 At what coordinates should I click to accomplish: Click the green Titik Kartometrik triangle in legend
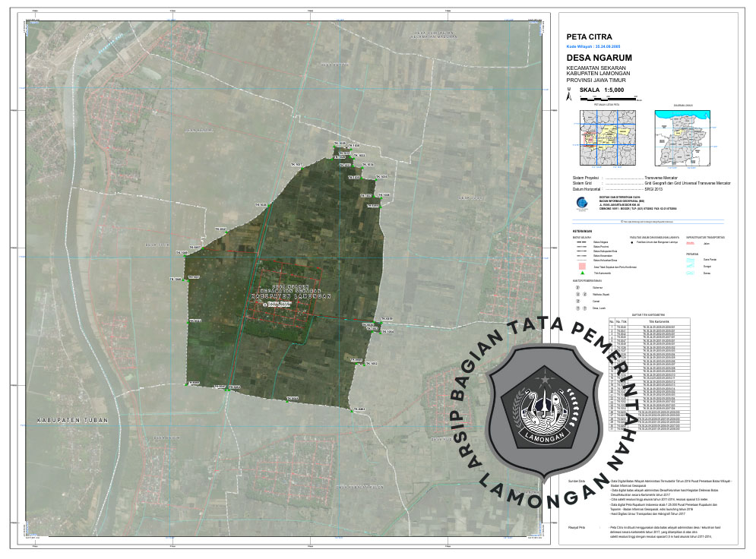click(581, 271)
